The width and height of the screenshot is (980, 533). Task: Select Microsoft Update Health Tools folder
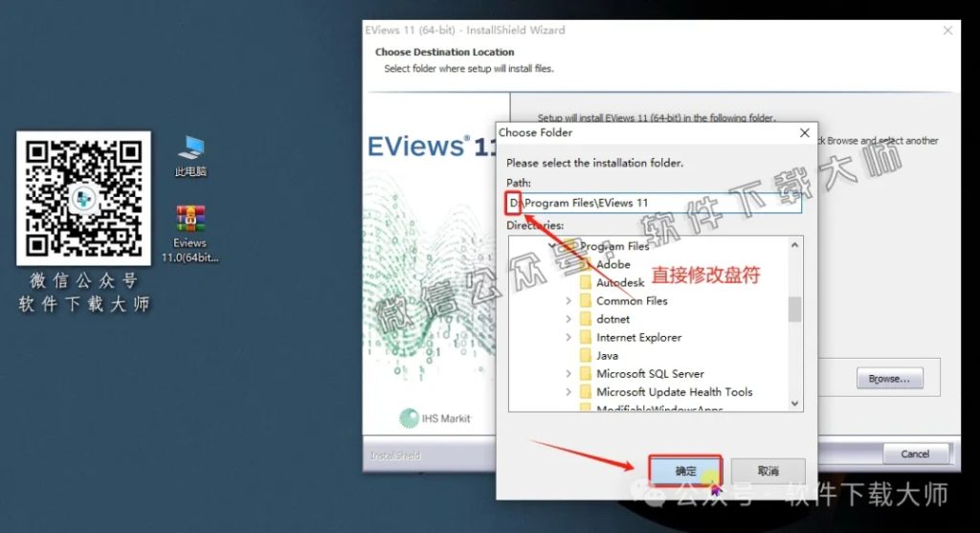click(675, 391)
